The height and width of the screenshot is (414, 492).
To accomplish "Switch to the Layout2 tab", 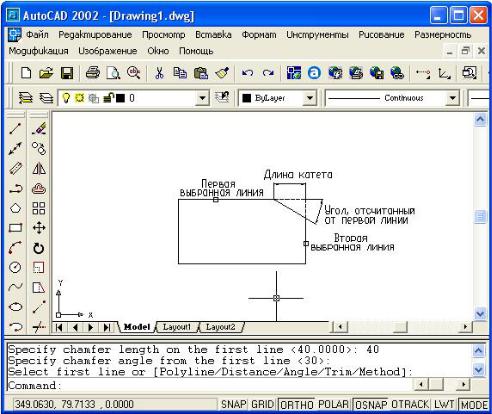I will point(220,327).
